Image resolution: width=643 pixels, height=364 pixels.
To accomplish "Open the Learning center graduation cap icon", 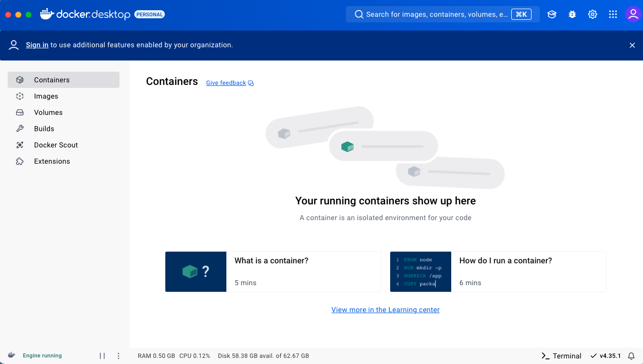I will coord(552,15).
